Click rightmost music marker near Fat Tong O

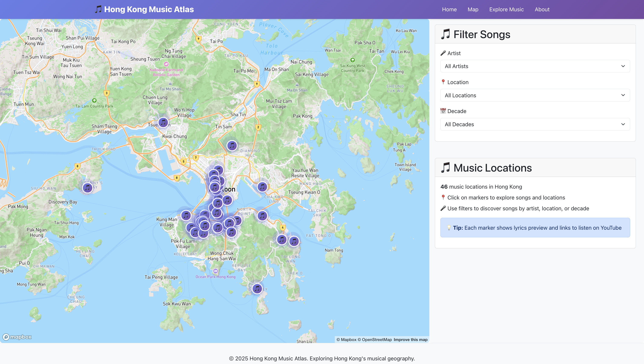click(x=294, y=242)
